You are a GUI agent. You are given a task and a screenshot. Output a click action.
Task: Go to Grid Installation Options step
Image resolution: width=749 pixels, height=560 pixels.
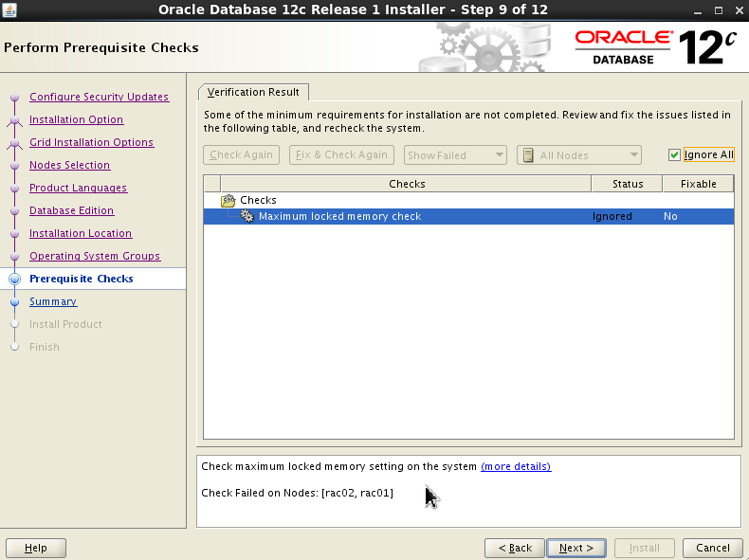(91, 142)
